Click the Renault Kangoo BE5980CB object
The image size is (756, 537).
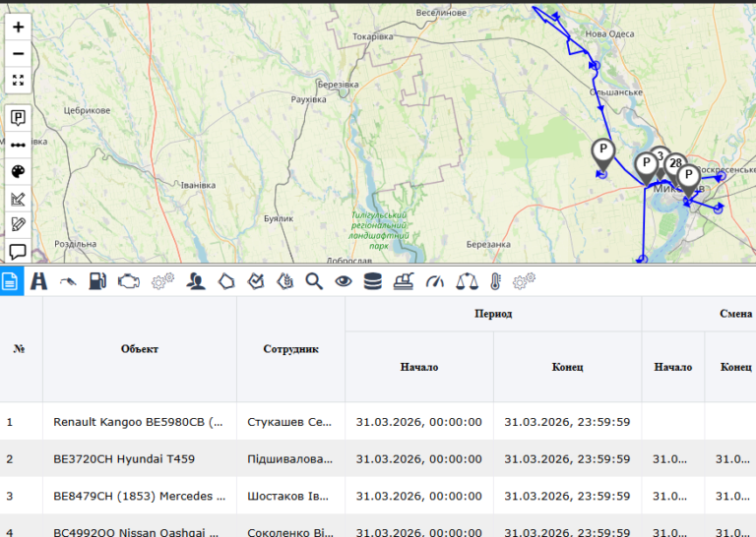point(138,422)
